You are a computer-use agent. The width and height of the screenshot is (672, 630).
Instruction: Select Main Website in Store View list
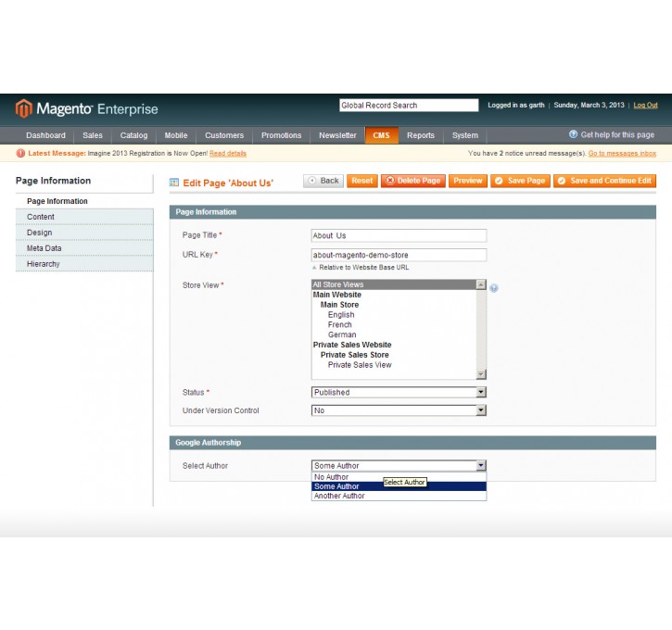(394, 295)
